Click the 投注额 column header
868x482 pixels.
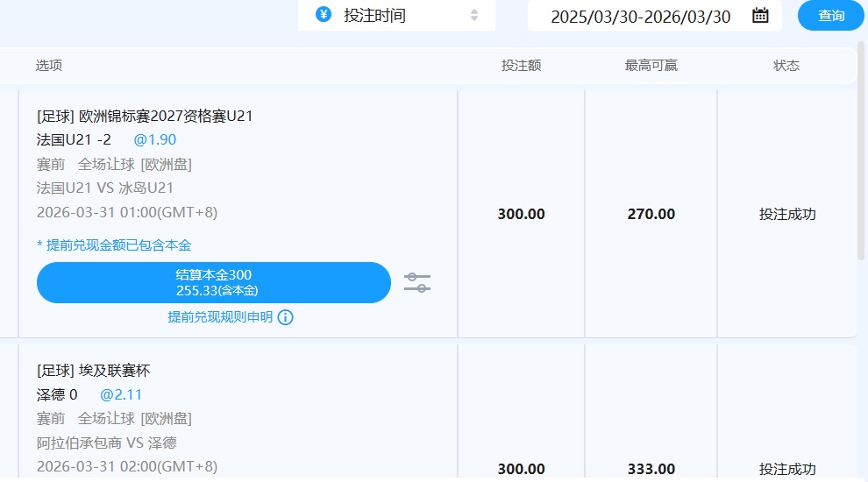tap(521, 66)
